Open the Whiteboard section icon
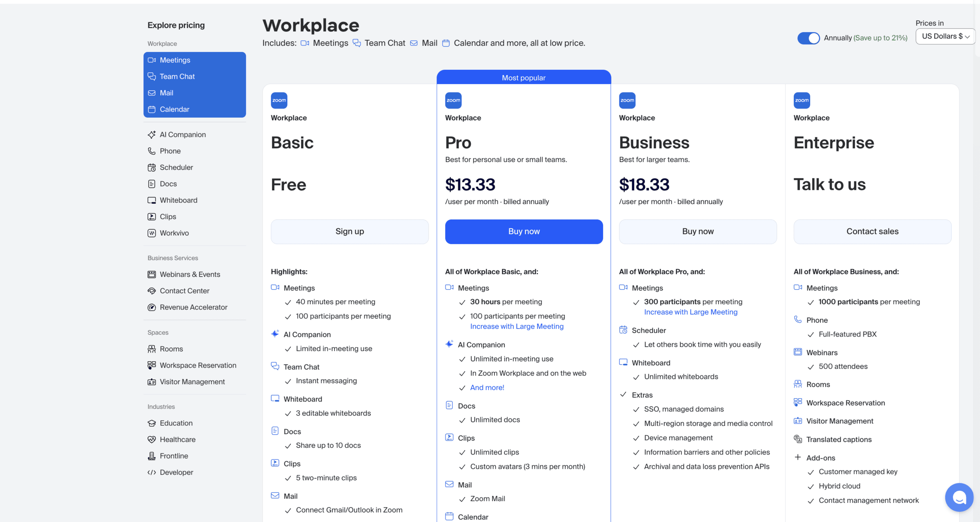This screenshot has height=522, width=980. coord(152,200)
